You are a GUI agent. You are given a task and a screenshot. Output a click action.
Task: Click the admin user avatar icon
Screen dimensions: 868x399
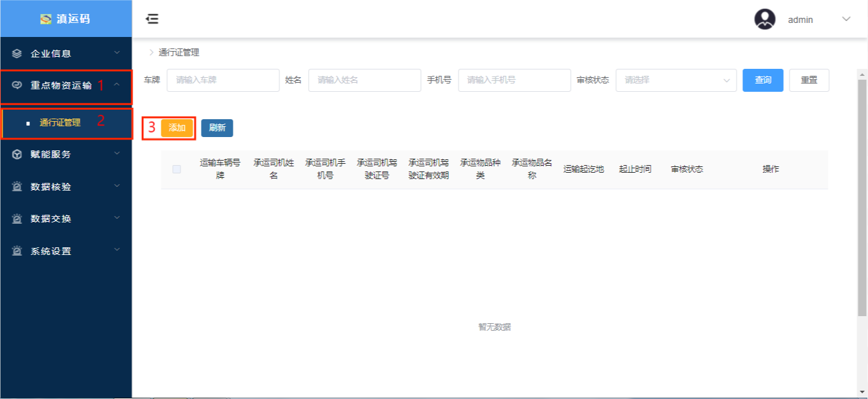coord(765,19)
